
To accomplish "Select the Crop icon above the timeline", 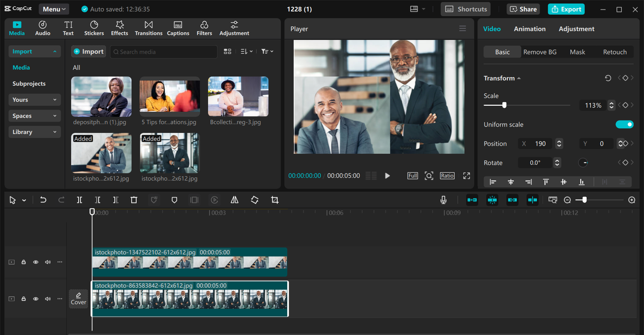I will [x=275, y=200].
